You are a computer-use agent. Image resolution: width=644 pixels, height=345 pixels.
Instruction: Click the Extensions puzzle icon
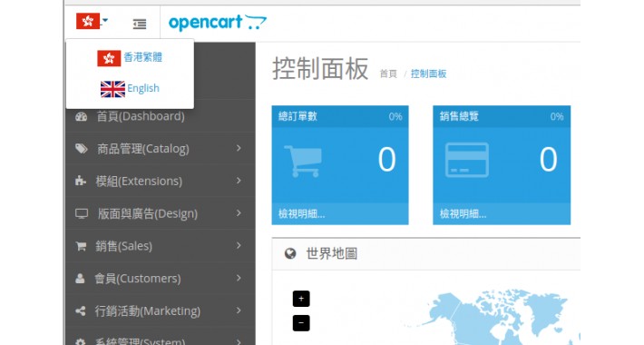(x=81, y=181)
